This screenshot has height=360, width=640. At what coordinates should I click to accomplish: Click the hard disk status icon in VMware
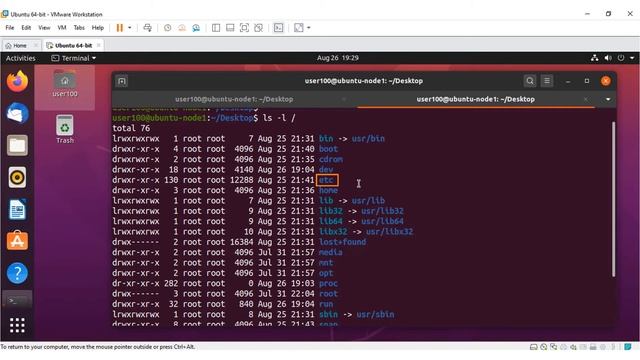[533, 347]
